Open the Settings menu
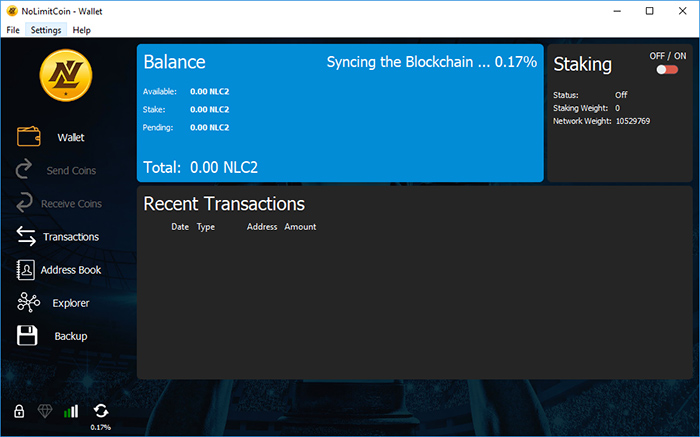 46,30
